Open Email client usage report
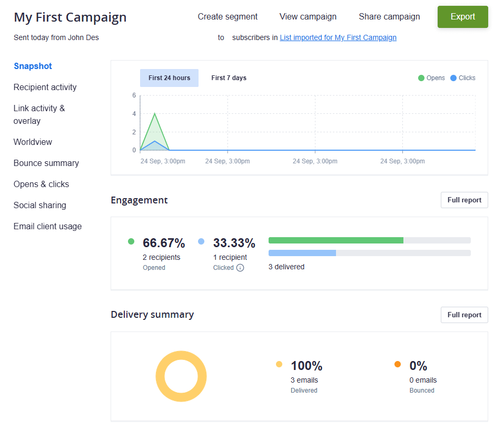Screen dimensions: 504x429 [x=47, y=227]
